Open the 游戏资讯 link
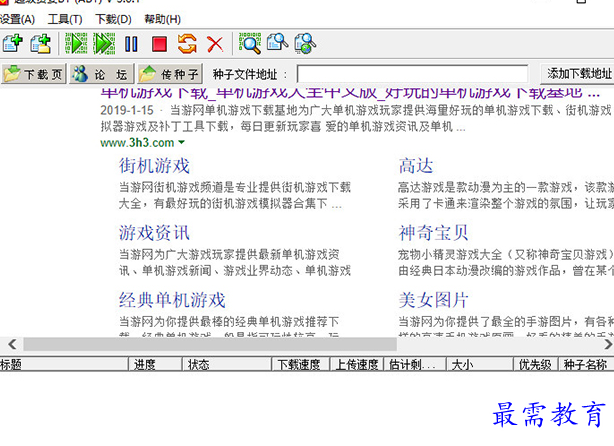614x446 pixels. point(154,233)
